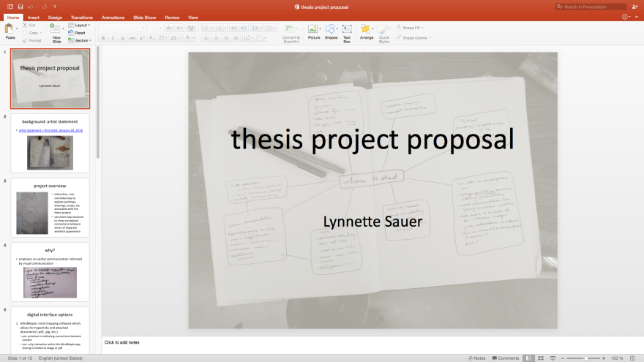Toggle Strikethrough formatting

[132, 38]
